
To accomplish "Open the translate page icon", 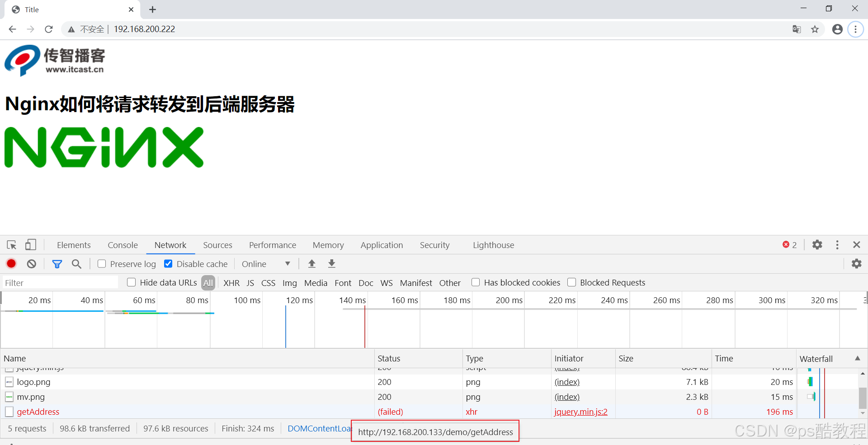I will pos(797,29).
